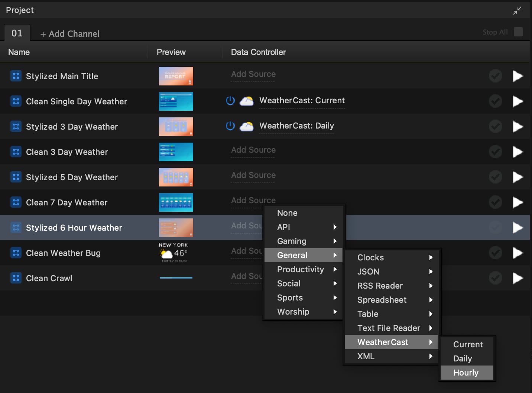Click the template icon beside Stylized Main Title
The image size is (532, 393).
click(16, 76)
